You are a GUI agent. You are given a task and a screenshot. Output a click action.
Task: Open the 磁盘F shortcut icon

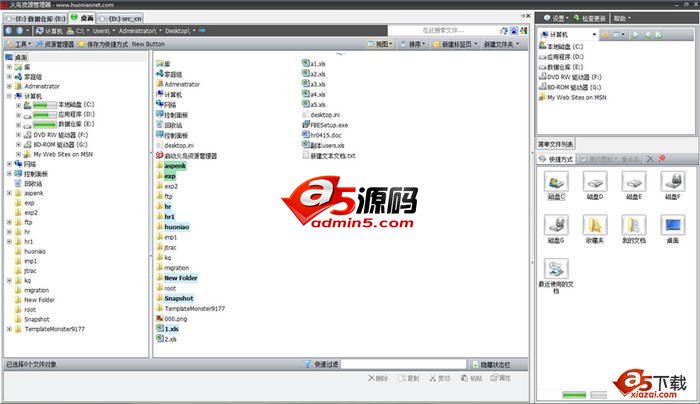672,182
